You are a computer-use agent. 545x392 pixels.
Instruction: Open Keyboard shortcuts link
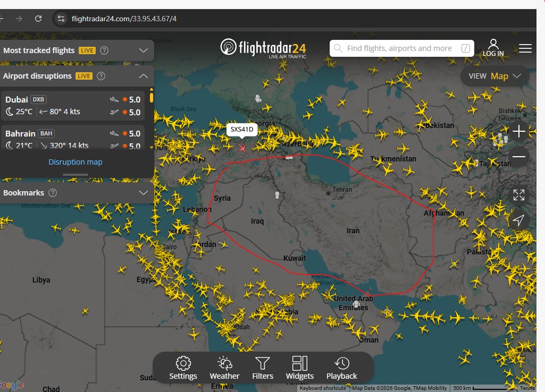tap(323, 388)
